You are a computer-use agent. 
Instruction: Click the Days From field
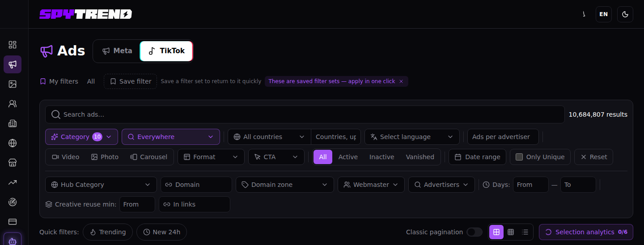[531, 185]
